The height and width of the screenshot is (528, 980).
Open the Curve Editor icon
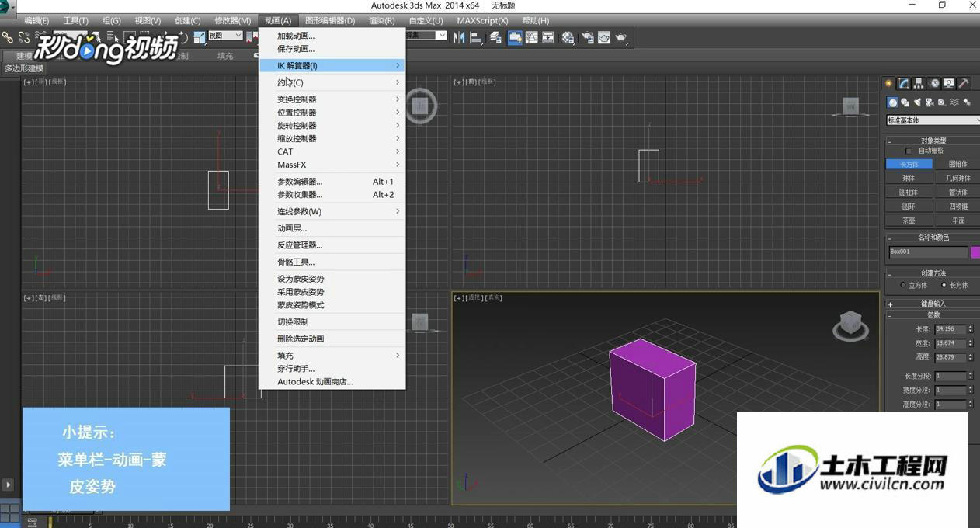(532, 36)
